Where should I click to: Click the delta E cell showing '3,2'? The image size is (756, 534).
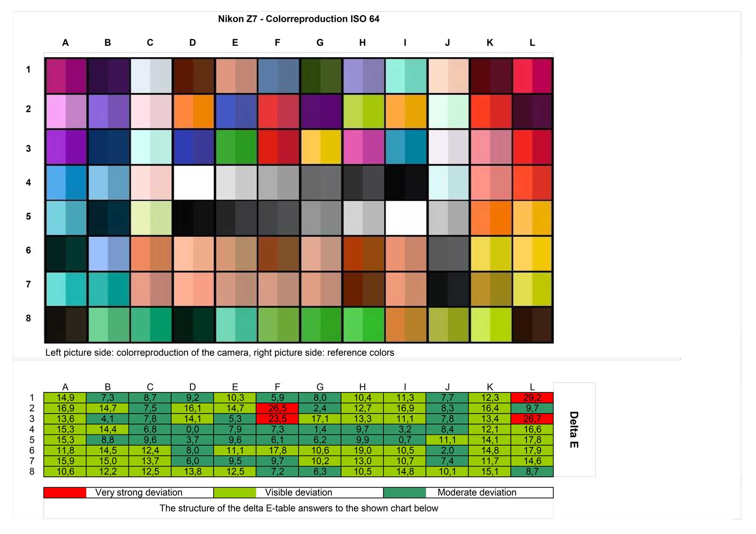[405, 429]
